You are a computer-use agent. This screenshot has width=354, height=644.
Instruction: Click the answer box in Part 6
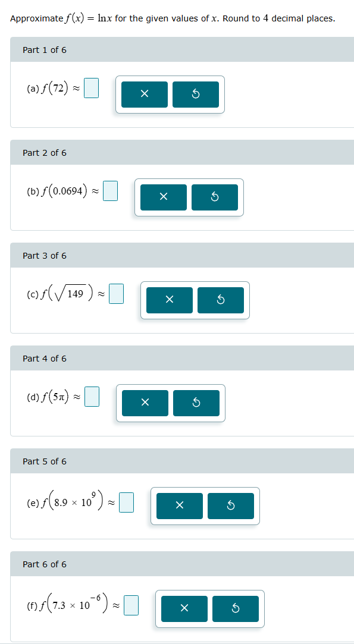coord(131,605)
